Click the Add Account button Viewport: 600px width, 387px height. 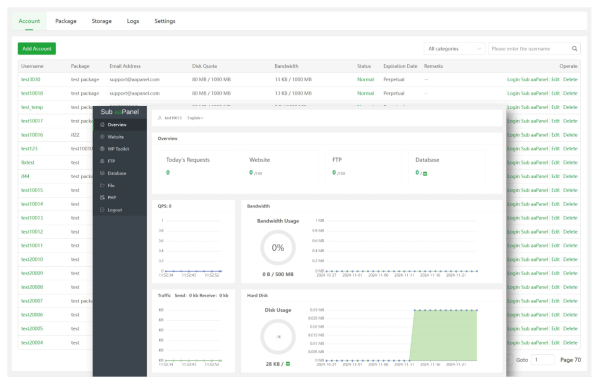37,49
